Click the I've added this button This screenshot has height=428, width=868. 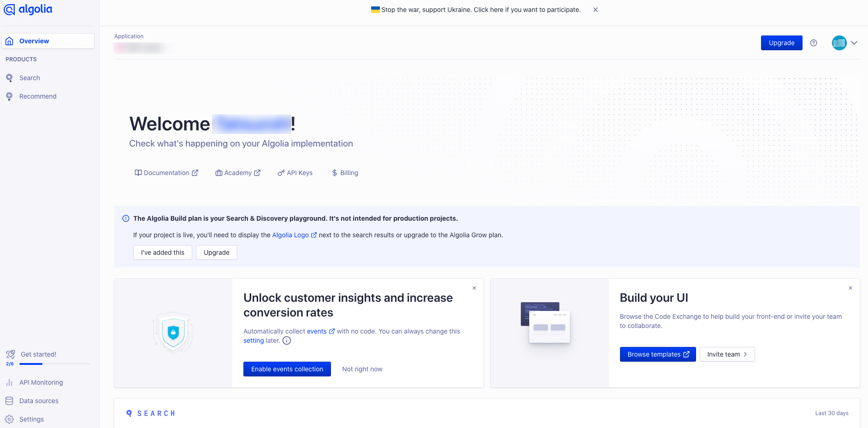(x=163, y=252)
